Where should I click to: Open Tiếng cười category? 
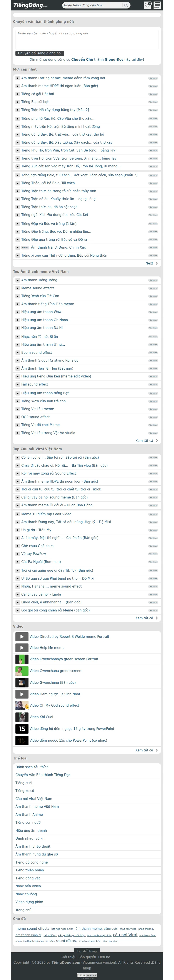pos(23,783)
